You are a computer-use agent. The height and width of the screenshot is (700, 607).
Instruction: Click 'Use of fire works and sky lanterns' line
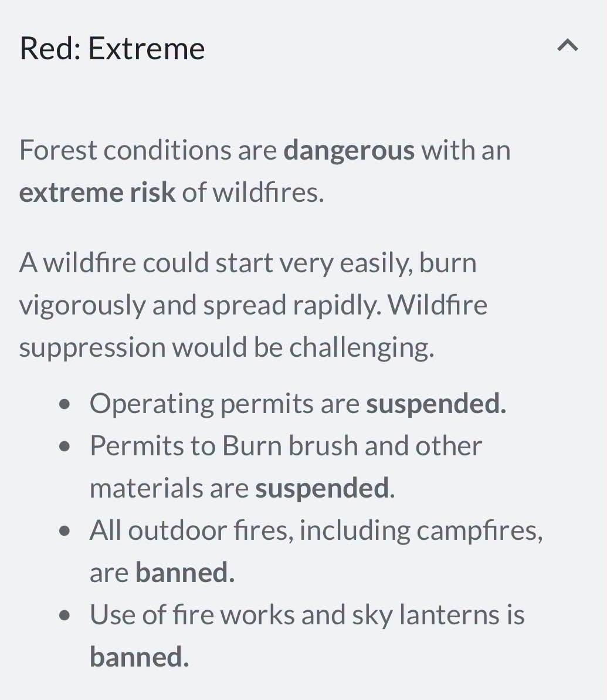(x=307, y=615)
